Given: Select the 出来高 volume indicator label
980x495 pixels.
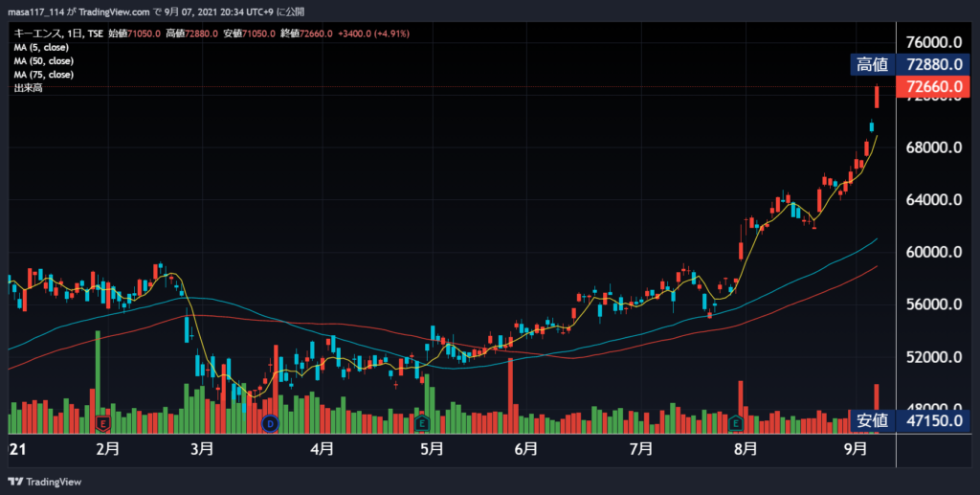Looking at the screenshot, I should (28, 89).
